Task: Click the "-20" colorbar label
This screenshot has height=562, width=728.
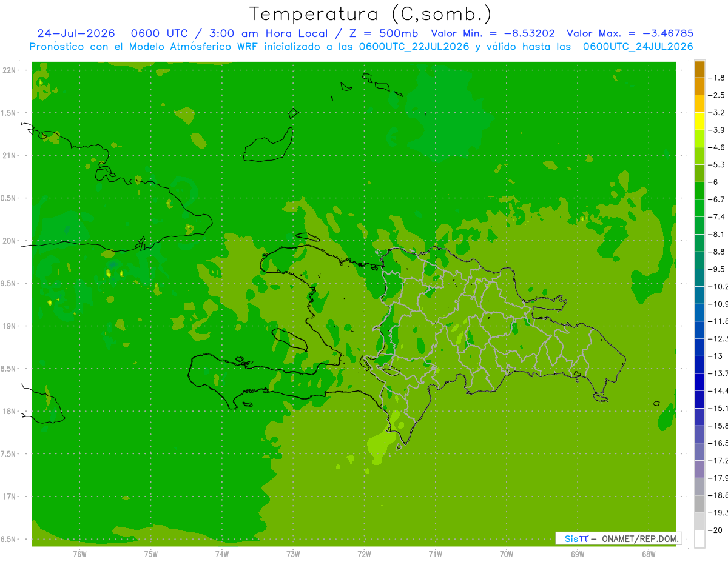Action: click(716, 530)
